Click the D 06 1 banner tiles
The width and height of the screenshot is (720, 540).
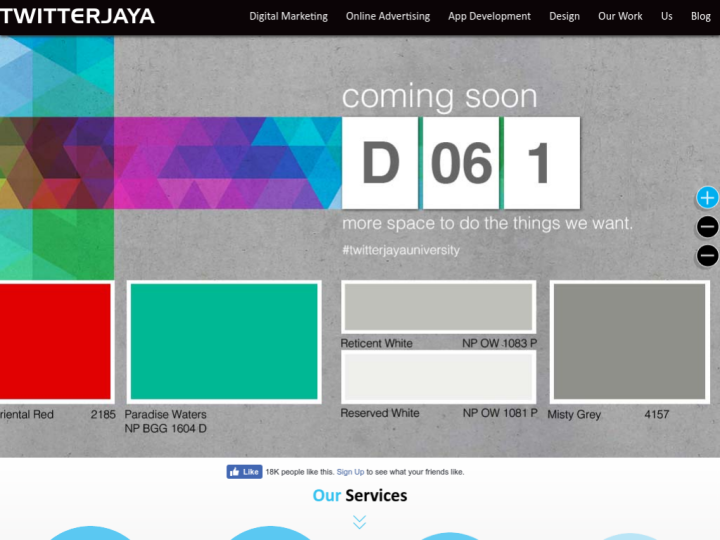(461, 163)
